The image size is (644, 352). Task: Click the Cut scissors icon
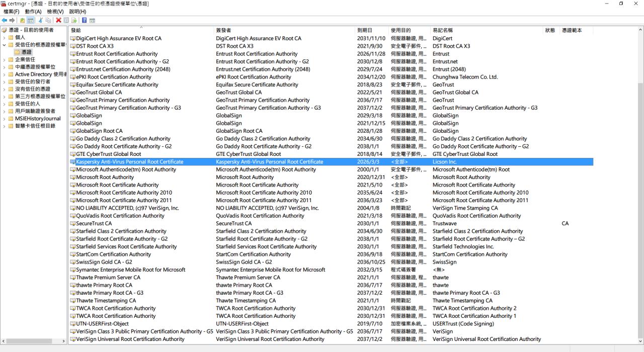[x=41, y=20]
